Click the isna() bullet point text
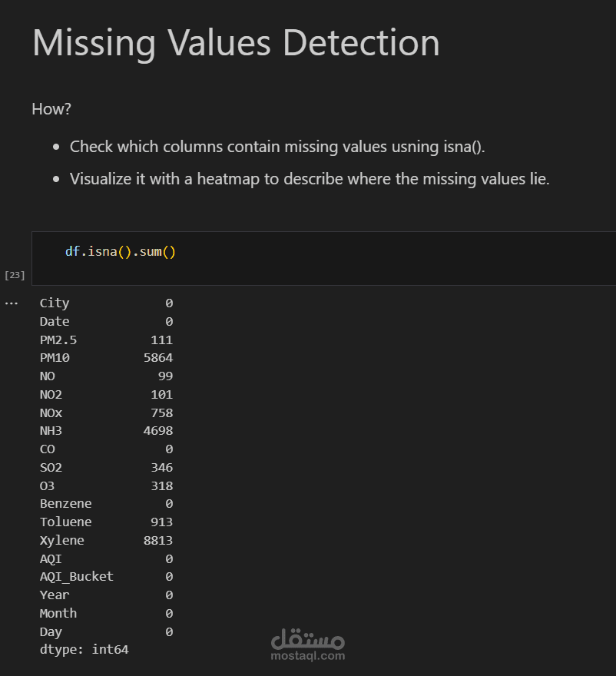Image resolution: width=616 pixels, height=676 pixels. pos(277,147)
